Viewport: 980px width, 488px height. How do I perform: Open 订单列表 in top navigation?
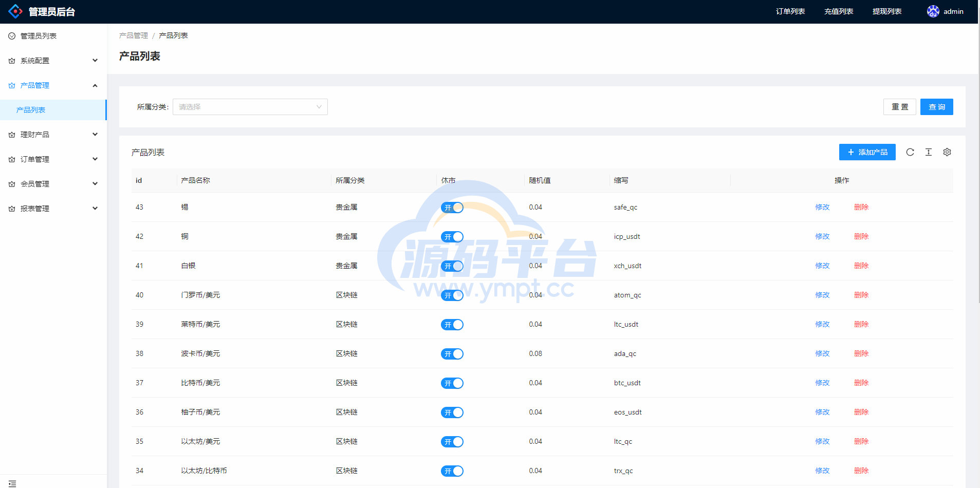(x=790, y=11)
